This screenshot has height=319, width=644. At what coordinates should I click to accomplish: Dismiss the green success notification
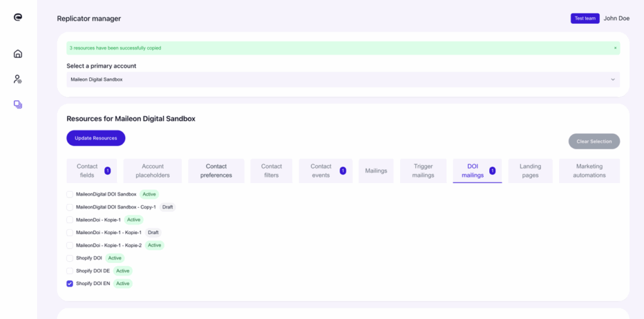[x=615, y=48]
